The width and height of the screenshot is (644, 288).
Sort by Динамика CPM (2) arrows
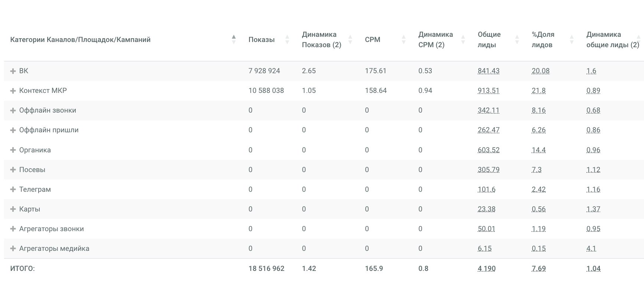point(463,39)
